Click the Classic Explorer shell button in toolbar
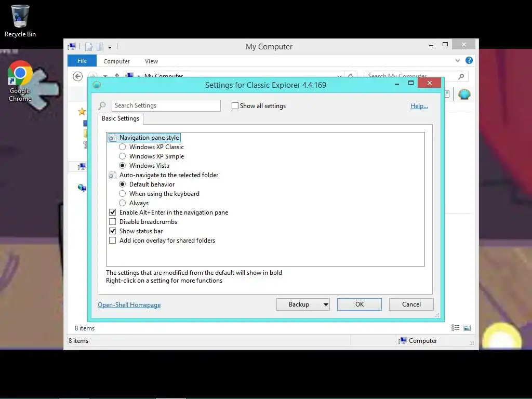 pos(464,94)
